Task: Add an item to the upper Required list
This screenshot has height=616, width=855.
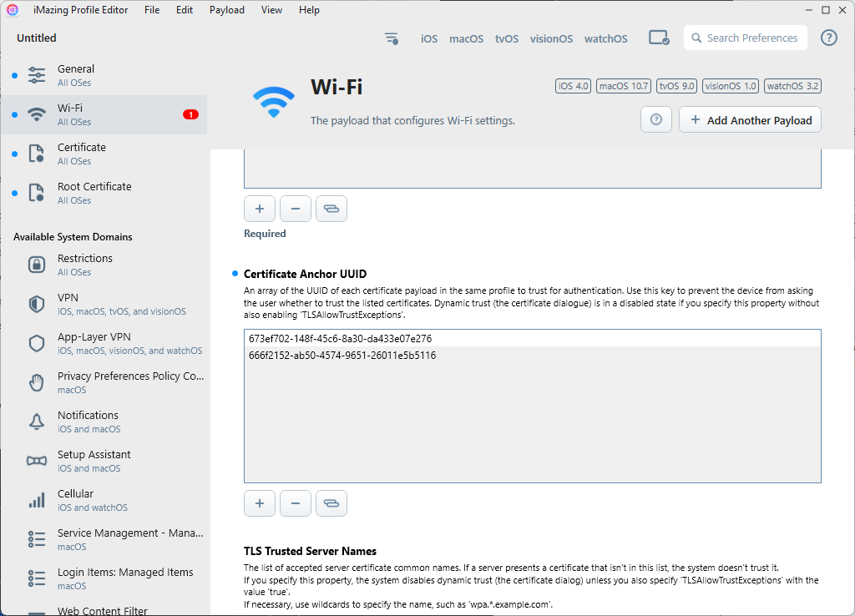Action: pyautogui.click(x=260, y=209)
